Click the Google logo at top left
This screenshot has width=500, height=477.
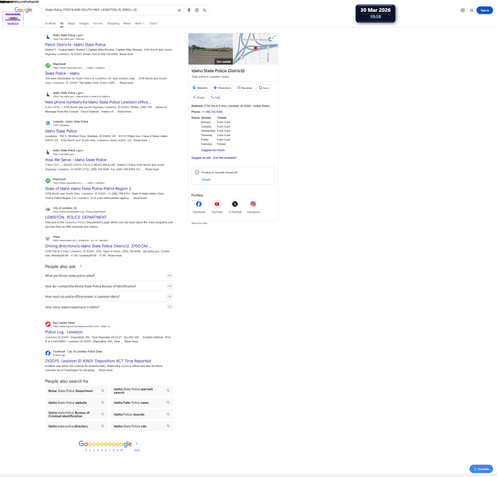(x=23, y=10)
